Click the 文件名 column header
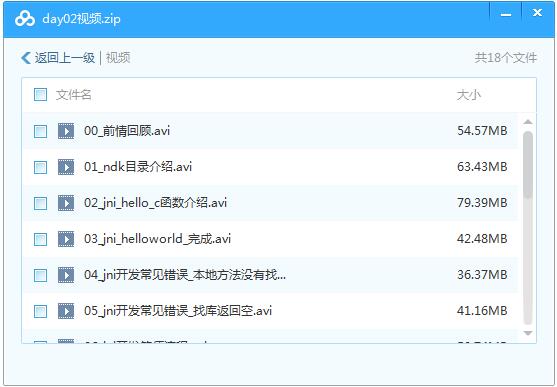 (x=74, y=95)
